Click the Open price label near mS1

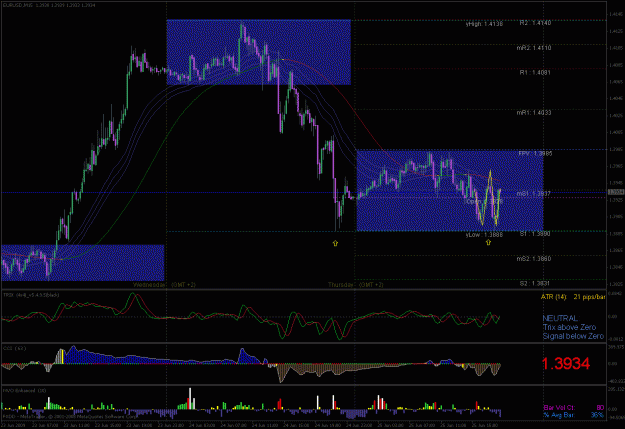[x=485, y=201]
